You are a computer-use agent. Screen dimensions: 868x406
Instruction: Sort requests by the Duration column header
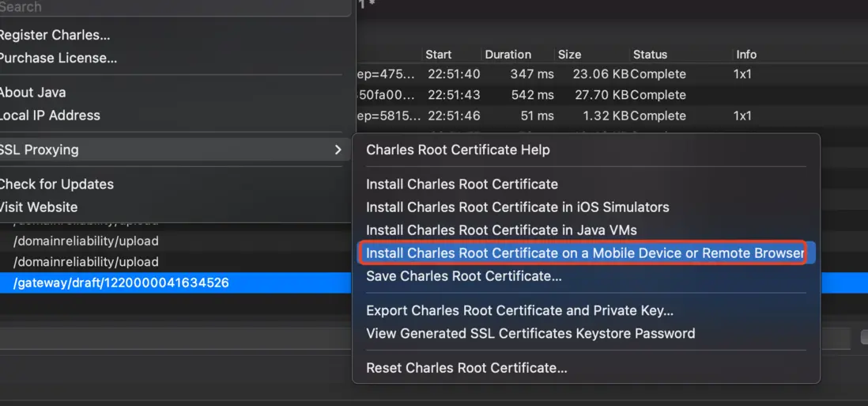click(x=508, y=55)
